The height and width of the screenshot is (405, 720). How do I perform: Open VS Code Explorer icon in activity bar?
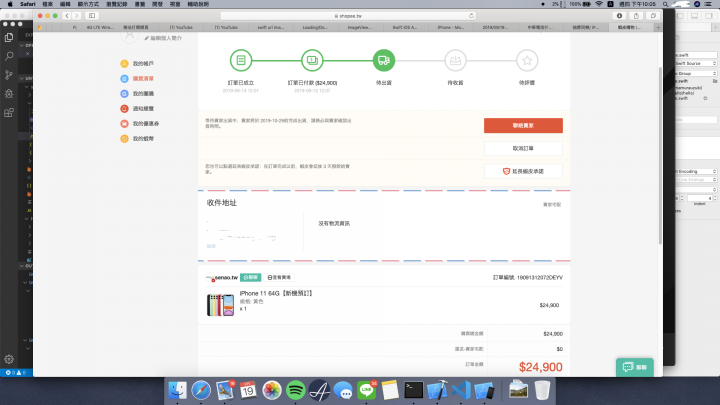(x=9, y=37)
